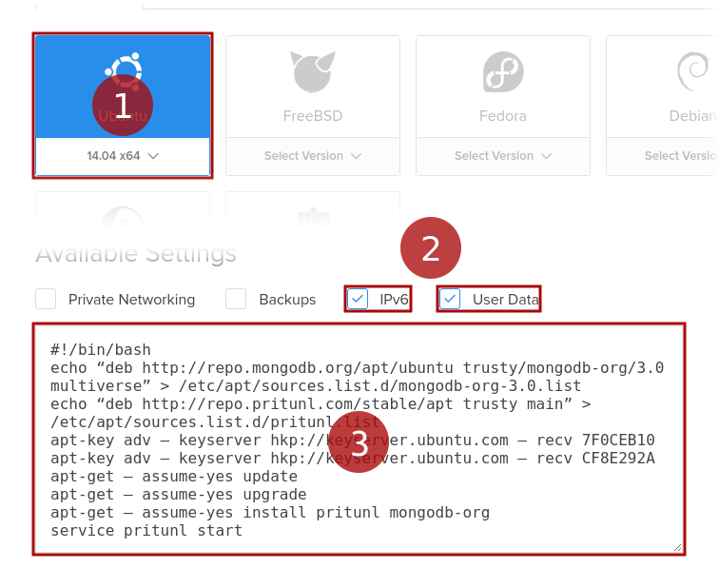Click the IPv6 label
This screenshot has height=588, width=719.
(394, 300)
